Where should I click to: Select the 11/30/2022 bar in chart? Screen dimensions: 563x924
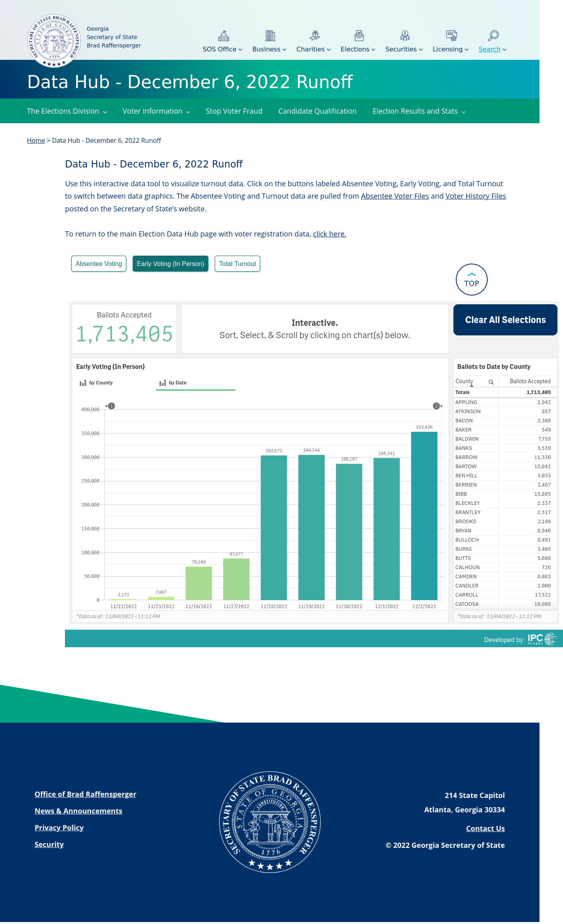[349, 532]
